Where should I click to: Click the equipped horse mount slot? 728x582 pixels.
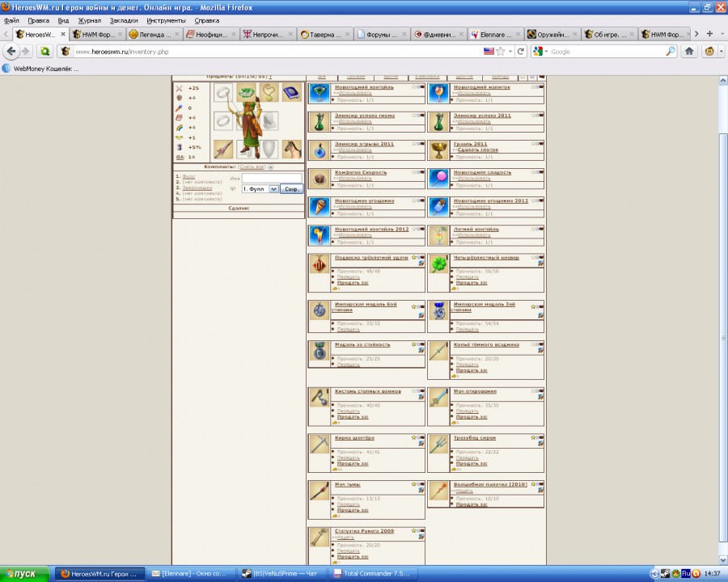click(x=291, y=149)
